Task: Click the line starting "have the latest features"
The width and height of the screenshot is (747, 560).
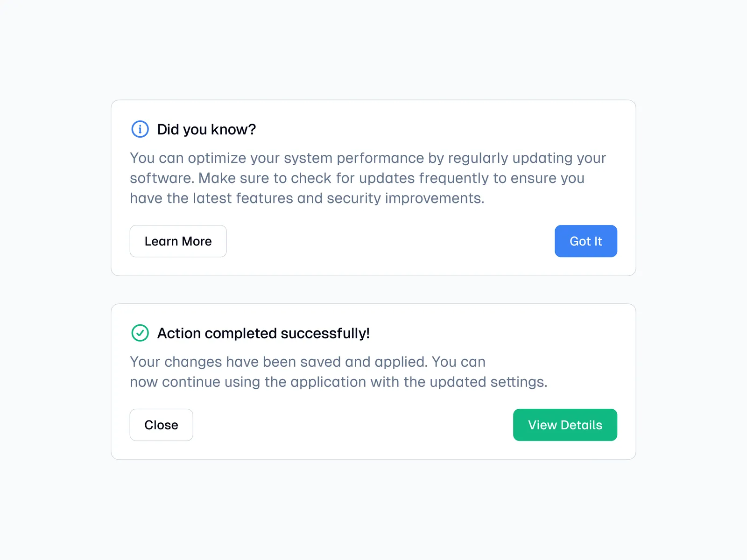Action: tap(307, 198)
